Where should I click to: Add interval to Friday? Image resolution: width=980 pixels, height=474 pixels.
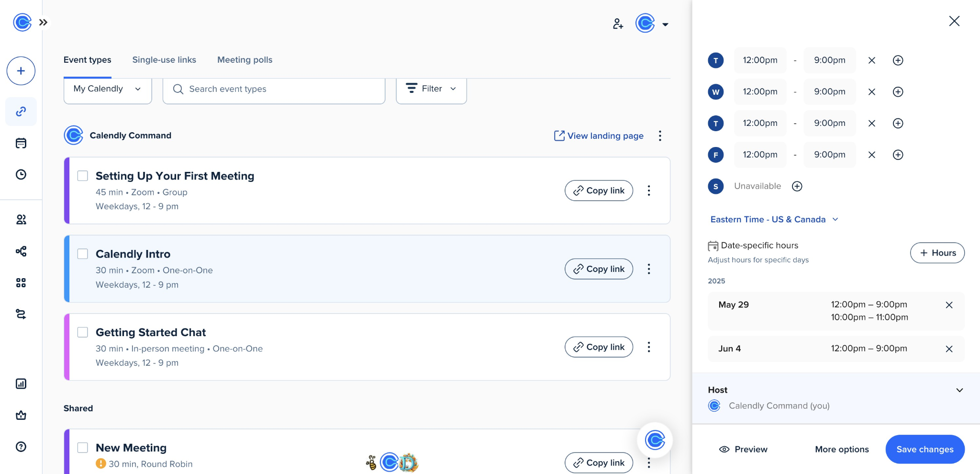pyautogui.click(x=898, y=155)
